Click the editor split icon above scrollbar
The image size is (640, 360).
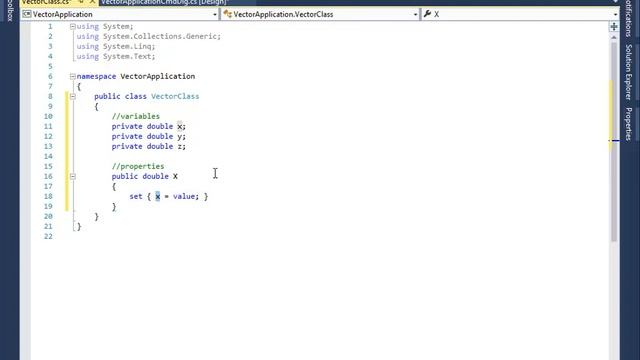614,27
